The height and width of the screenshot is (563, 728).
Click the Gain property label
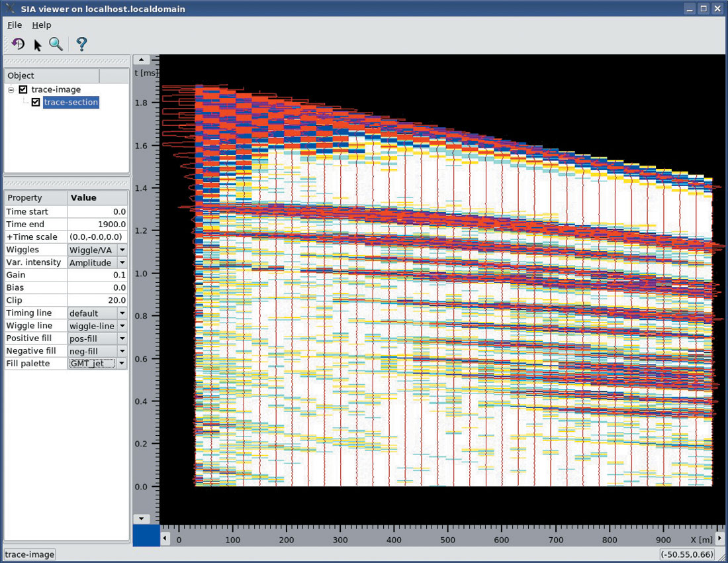click(x=15, y=274)
